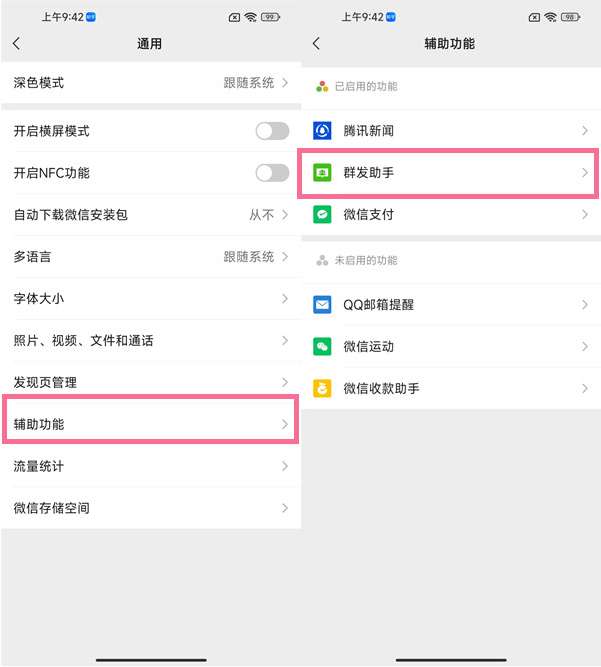Tap the chevron on 群发助手 row
Screen dimensions: 601x667
(585, 173)
